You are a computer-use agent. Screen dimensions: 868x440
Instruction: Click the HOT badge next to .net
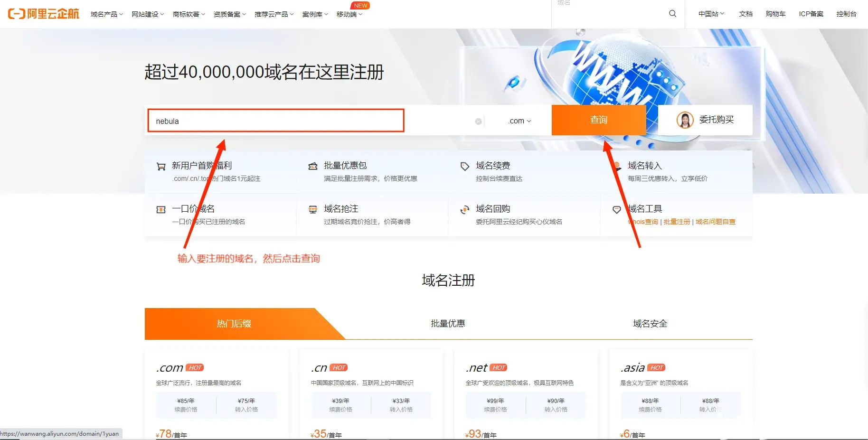tap(499, 367)
